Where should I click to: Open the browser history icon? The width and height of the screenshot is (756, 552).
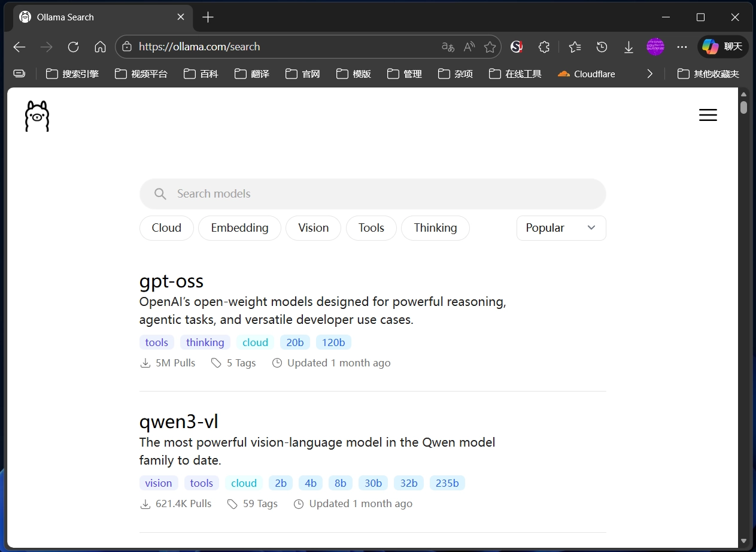tap(602, 47)
